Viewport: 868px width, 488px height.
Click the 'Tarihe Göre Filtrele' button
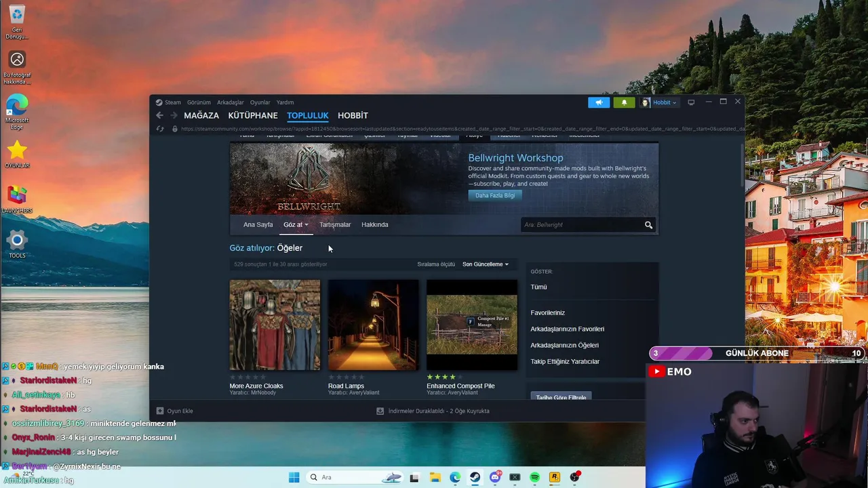pos(561,396)
